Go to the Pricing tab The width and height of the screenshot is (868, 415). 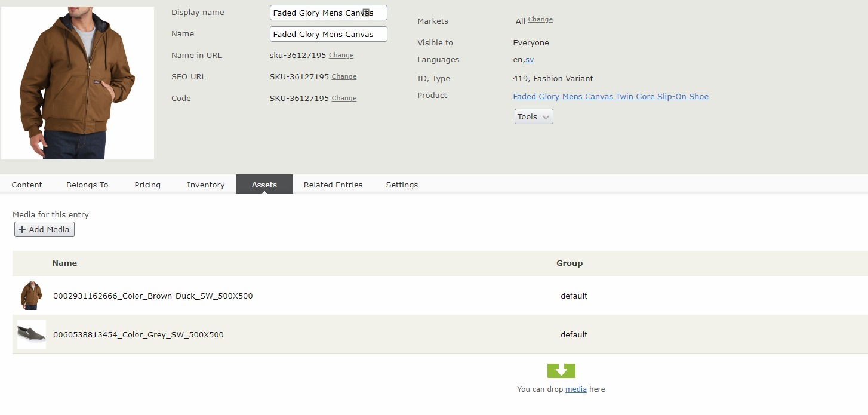coord(147,185)
